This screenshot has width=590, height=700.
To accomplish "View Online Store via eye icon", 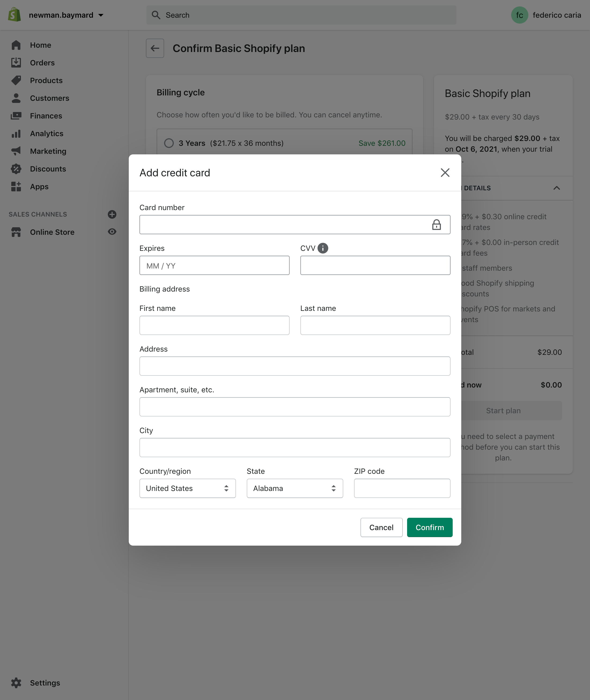I will pos(112,232).
